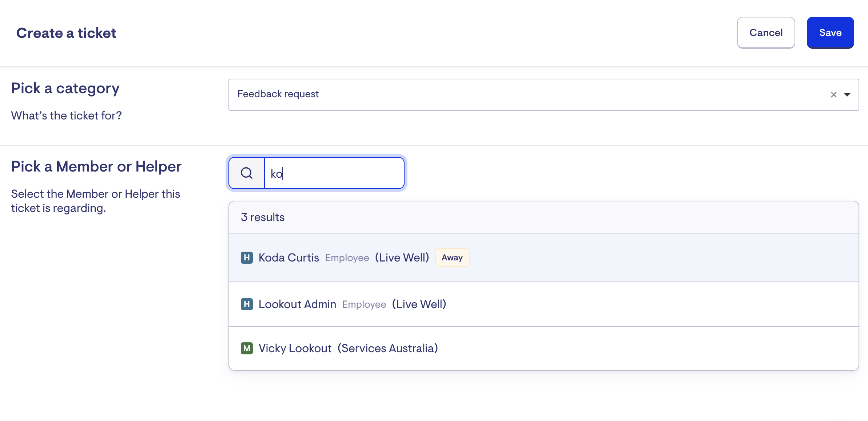The image size is (868, 421).
Task: Expand the category dropdown arrow
Action: coord(847,95)
